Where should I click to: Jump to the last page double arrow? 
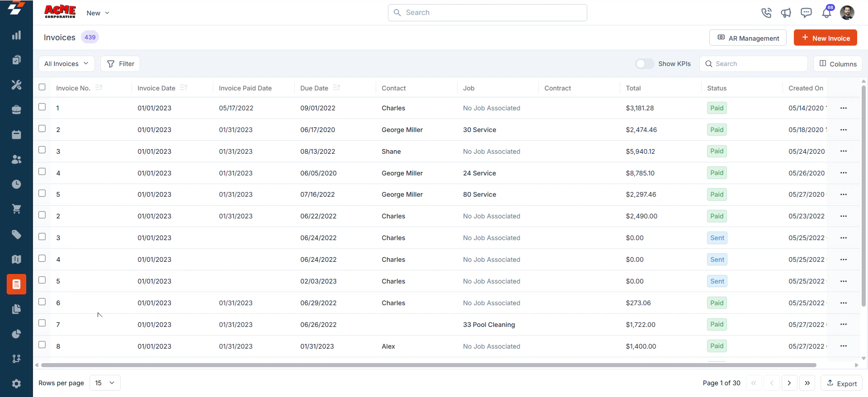coord(807,383)
